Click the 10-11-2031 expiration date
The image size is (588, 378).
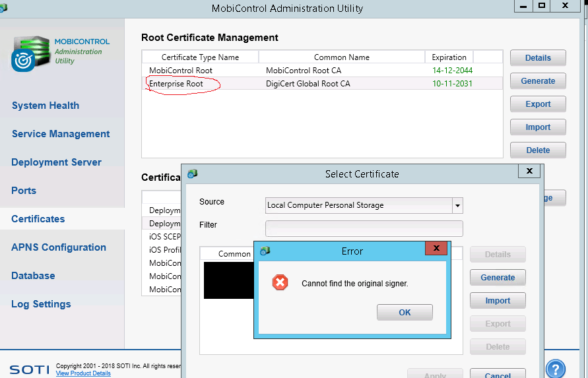coord(452,84)
